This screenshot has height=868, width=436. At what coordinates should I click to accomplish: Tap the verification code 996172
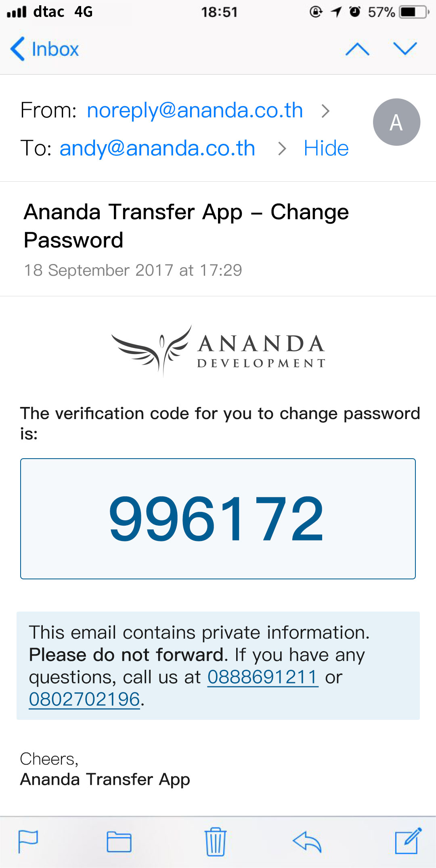coord(217,518)
